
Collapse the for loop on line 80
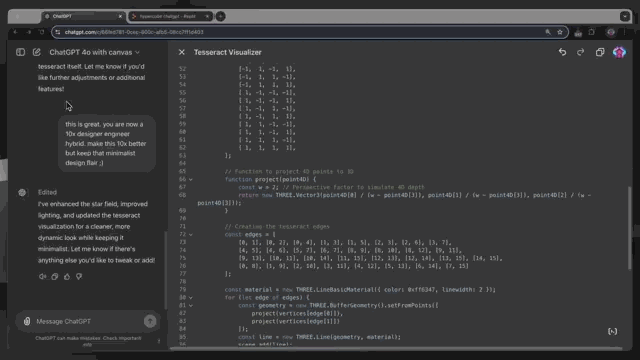point(191,298)
